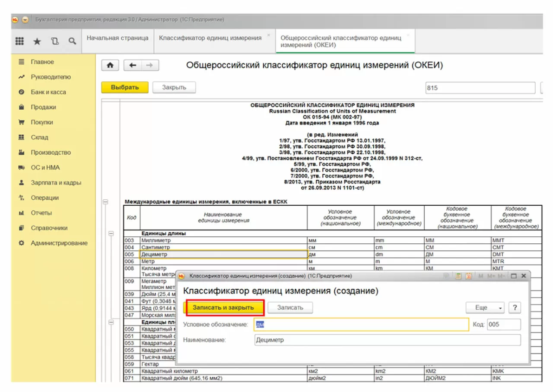553x392 pixels.
Task: Open the History icon in top toolbar
Action: pos(54,41)
